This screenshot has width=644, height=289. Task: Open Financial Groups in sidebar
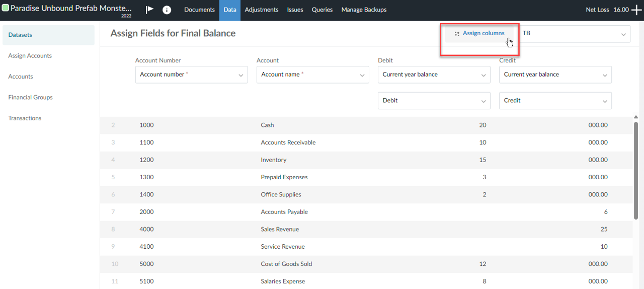[x=31, y=97]
